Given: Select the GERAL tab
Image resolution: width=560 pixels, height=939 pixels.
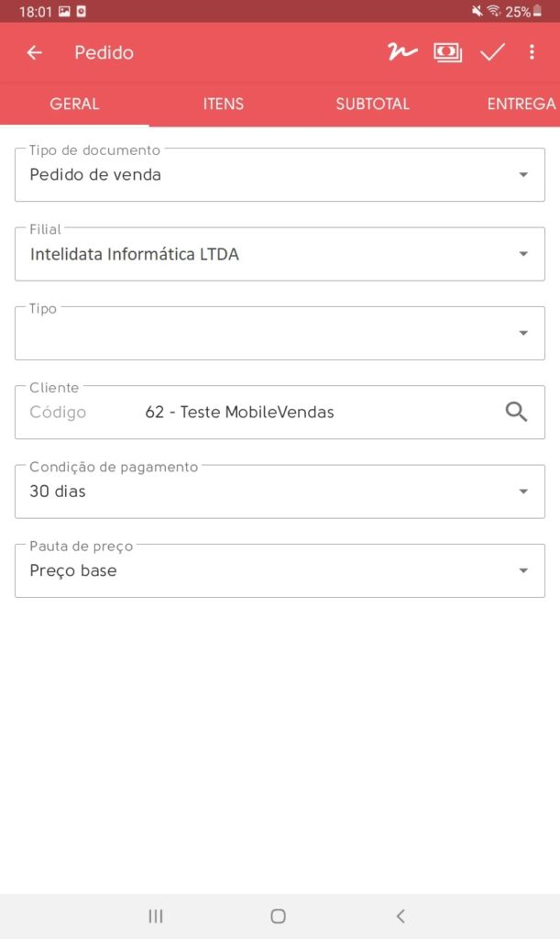Looking at the screenshot, I should 74,104.
